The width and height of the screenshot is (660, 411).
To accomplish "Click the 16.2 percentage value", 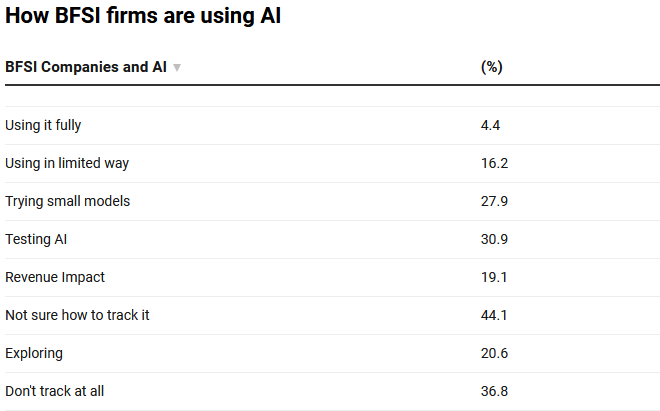I will pyautogui.click(x=494, y=163).
